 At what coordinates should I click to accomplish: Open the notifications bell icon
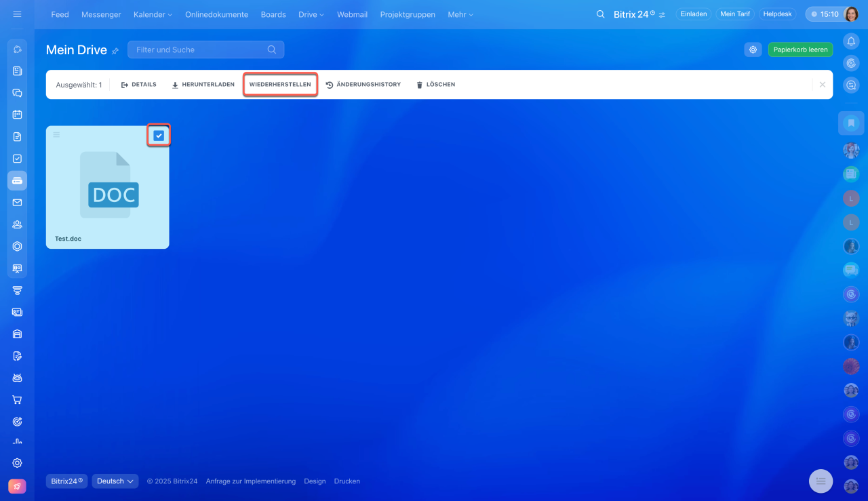coord(851,41)
